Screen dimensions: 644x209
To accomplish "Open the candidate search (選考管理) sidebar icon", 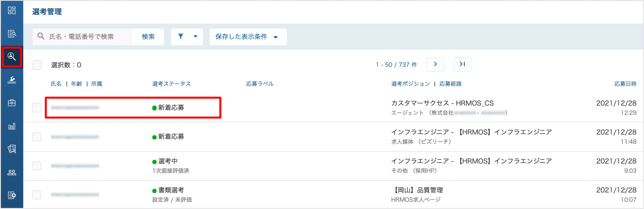I will (x=12, y=57).
